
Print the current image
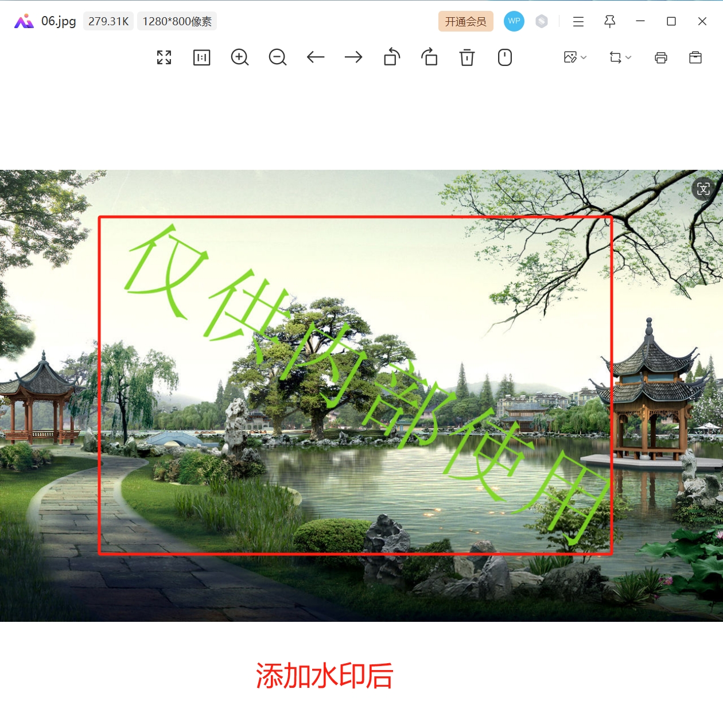[661, 57]
